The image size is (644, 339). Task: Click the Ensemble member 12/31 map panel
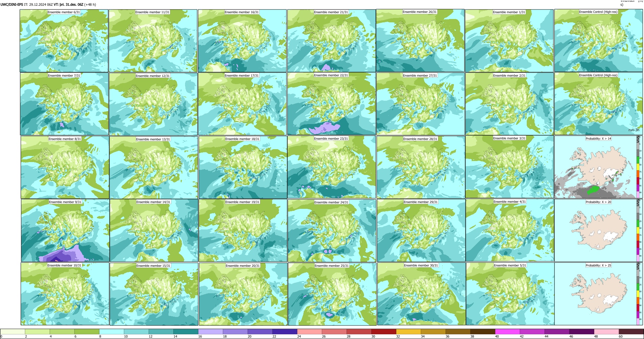153,104
